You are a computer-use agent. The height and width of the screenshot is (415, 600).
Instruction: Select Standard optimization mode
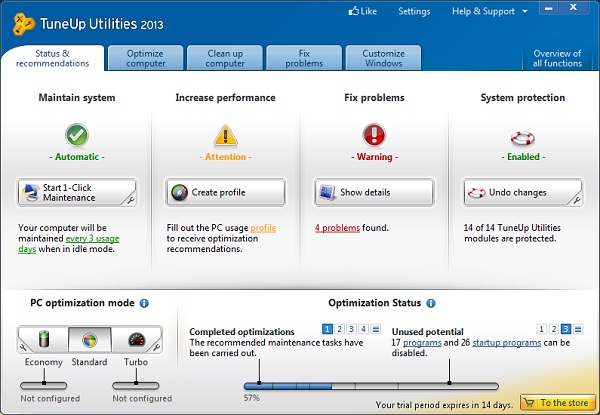[x=90, y=340]
